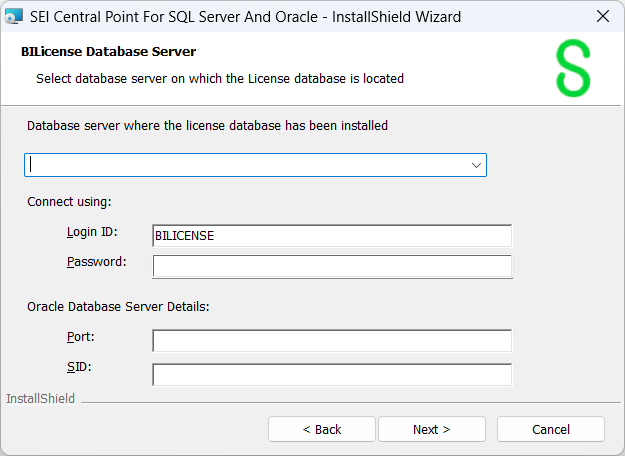Click the "Port:" label

tap(80, 337)
